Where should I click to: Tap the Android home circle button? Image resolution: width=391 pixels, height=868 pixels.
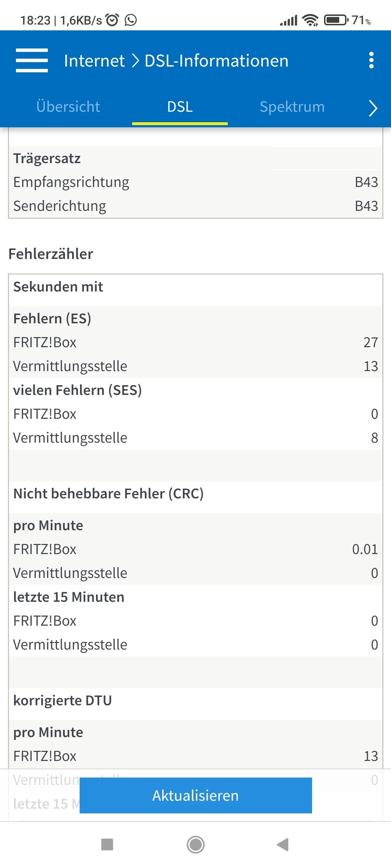195,845
